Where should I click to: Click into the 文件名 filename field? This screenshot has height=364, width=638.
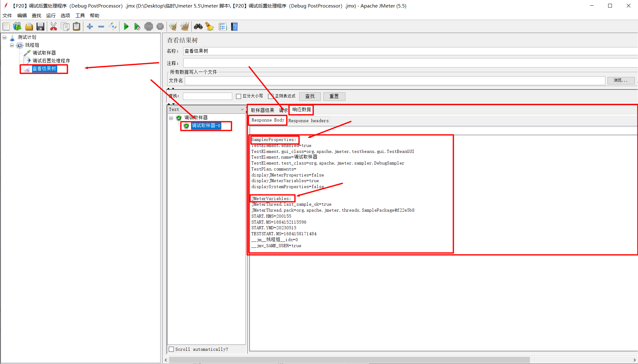[x=395, y=81]
